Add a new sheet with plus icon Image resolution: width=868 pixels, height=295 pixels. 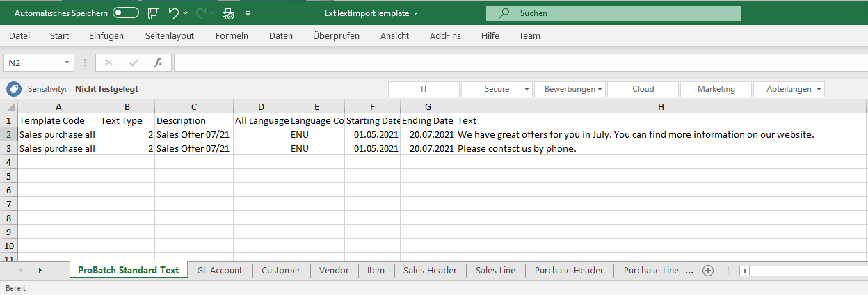(708, 271)
